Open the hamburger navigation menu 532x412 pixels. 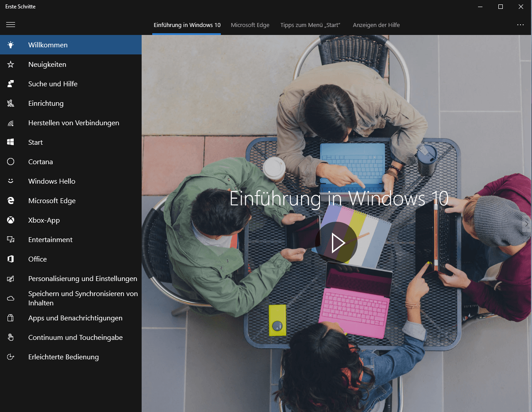[11, 25]
